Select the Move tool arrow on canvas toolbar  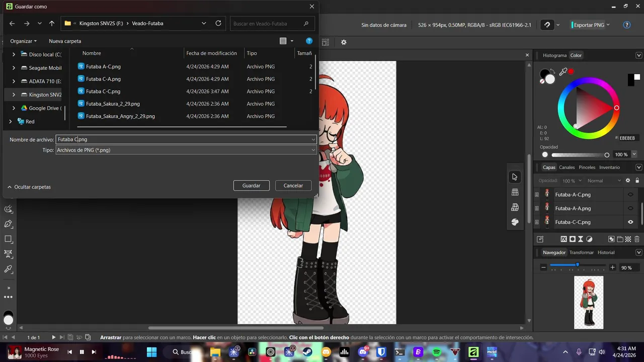(515, 176)
